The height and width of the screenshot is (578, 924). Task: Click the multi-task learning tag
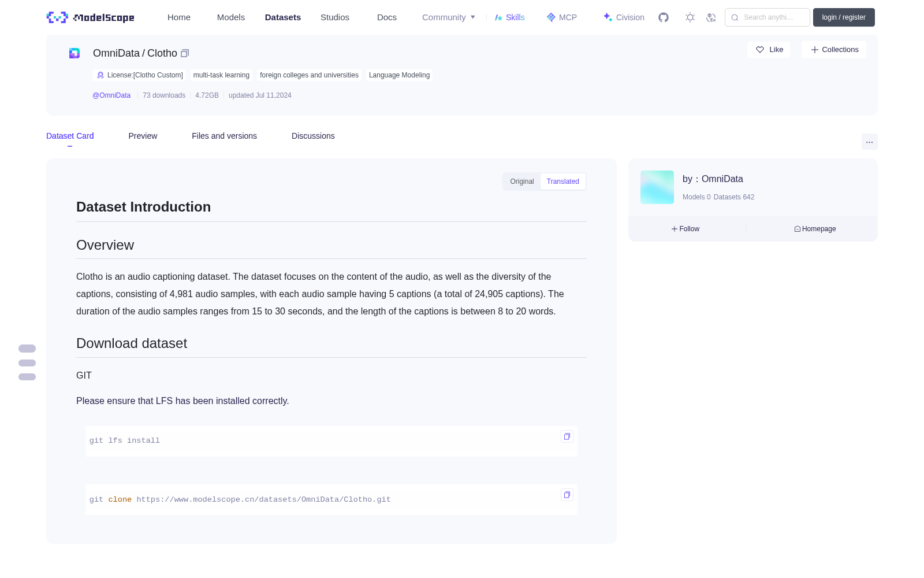click(x=221, y=75)
